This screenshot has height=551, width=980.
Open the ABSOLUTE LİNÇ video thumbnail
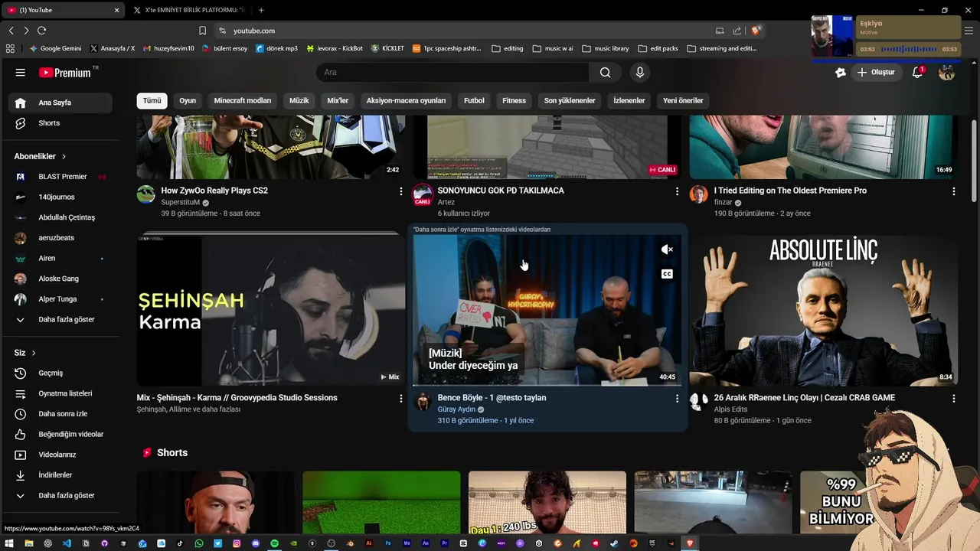click(823, 310)
